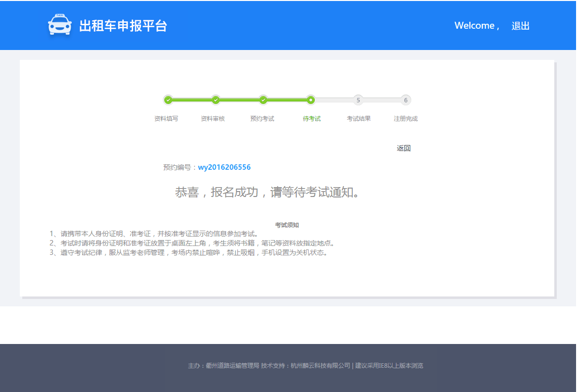Click the green checkmark above 预约考试
Viewport: 582px width, 392px height.
[263, 100]
